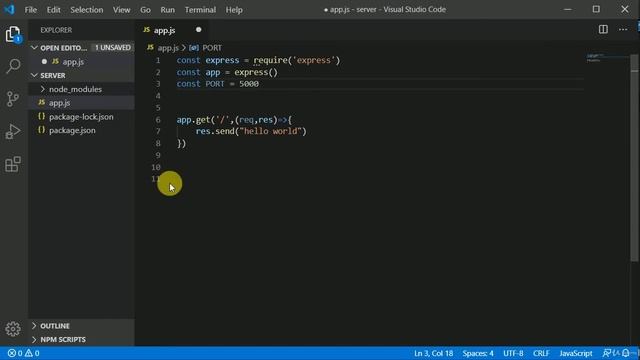
Task: Collapse the Open Editors section
Action: 34,48
